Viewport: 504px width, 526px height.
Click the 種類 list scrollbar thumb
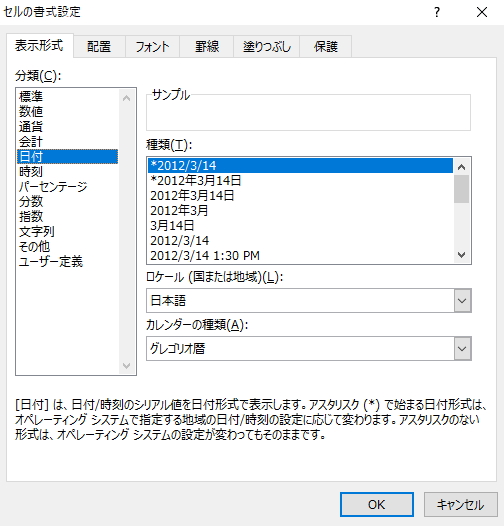click(x=461, y=189)
